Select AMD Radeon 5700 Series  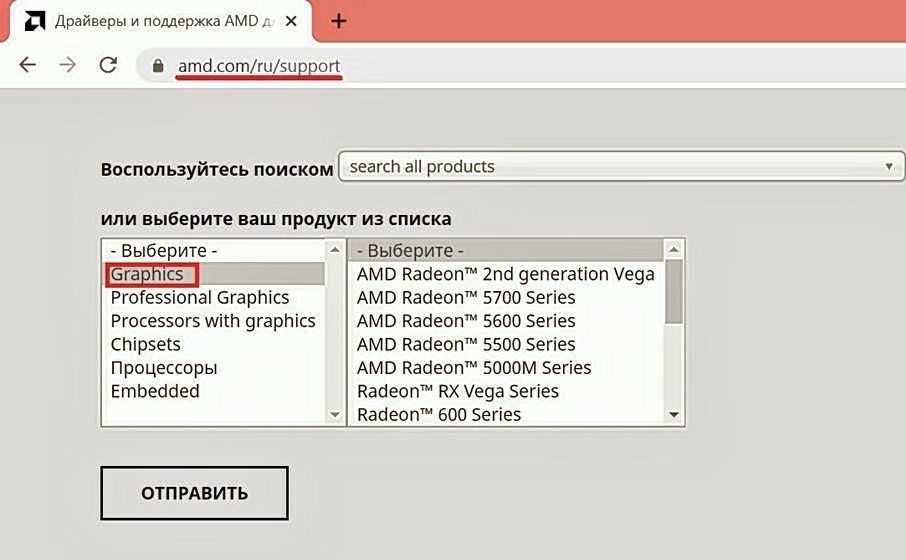tap(466, 298)
